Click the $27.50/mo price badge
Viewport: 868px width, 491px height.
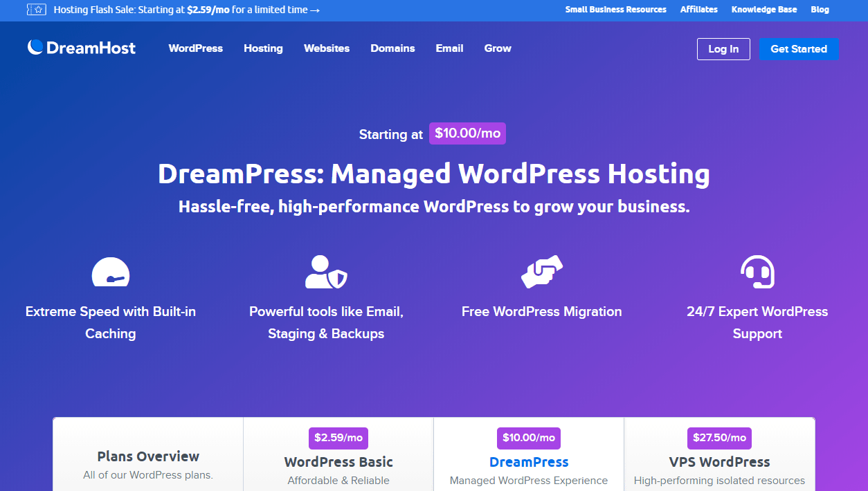pyautogui.click(x=719, y=438)
